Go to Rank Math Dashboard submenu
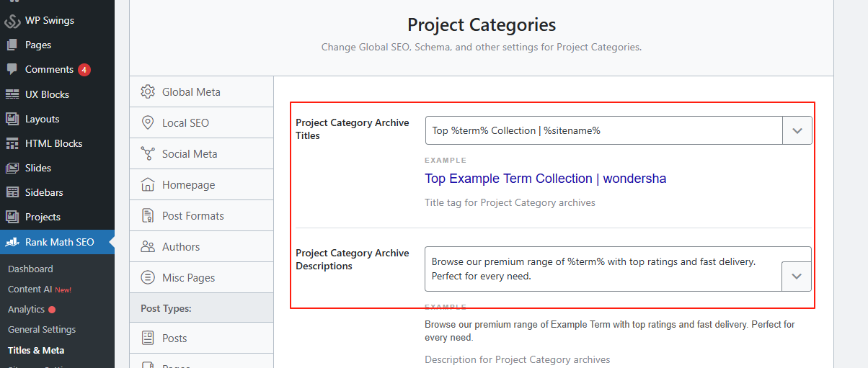 (x=30, y=269)
